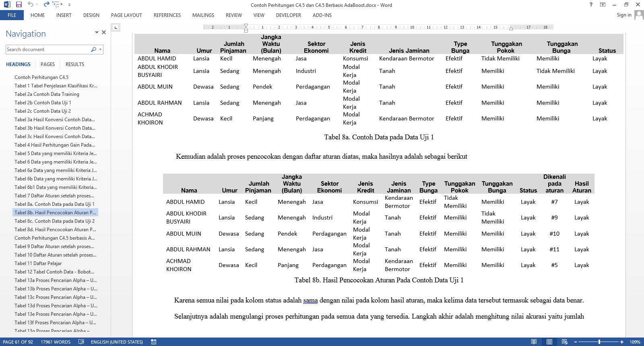Save the document from Quick Access Toolbar
The width and height of the screenshot is (644, 346).
point(19,4)
